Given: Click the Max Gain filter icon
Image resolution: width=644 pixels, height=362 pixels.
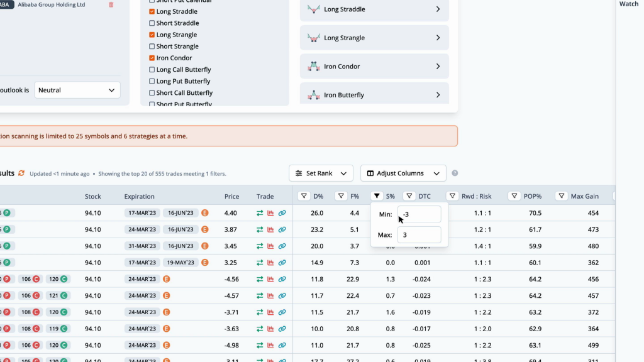Looking at the screenshot, I should (x=562, y=196).
